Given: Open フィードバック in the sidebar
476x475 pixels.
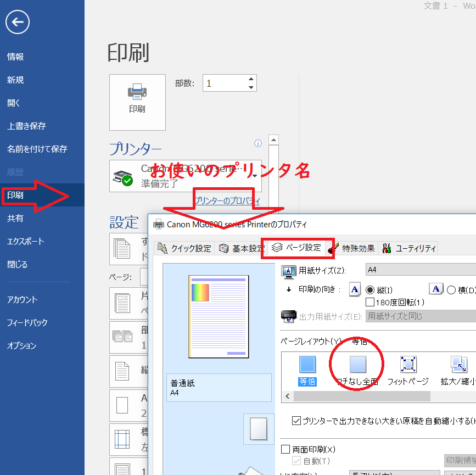Looking at the screenshot, I should 27,322.
